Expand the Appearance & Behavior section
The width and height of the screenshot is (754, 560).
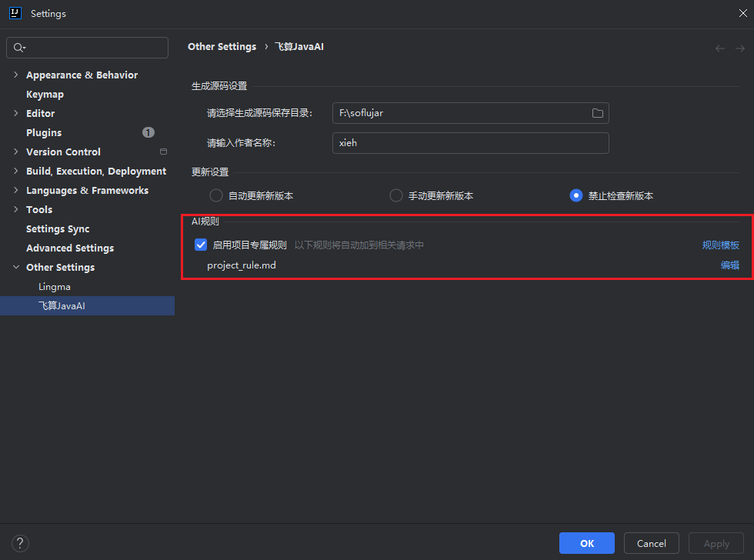[16, 75]
